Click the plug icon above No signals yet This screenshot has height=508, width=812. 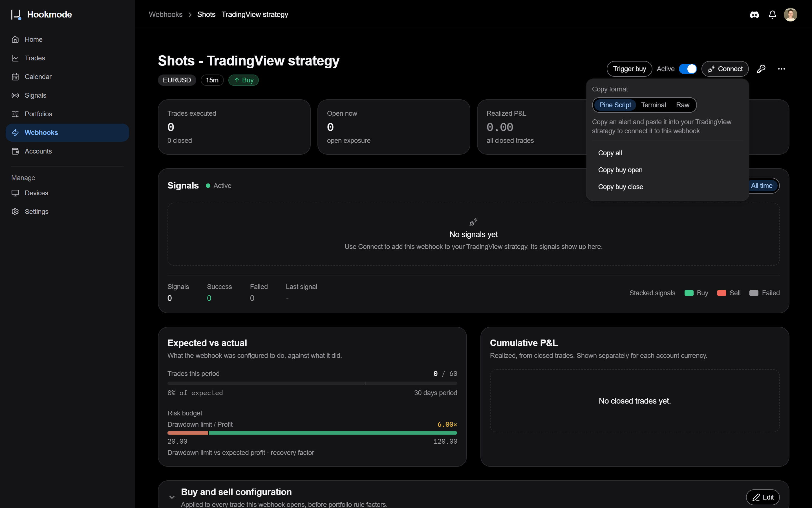[x=473, y=222]
